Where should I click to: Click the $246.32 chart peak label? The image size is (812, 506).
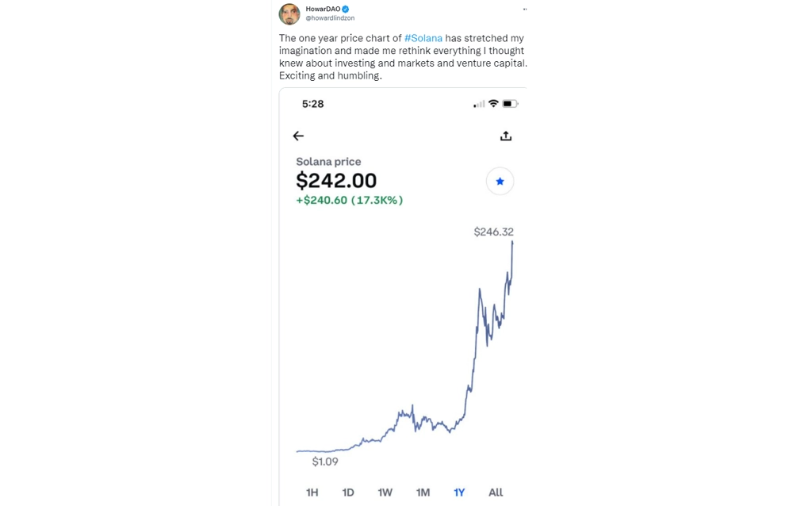point(493,232)
